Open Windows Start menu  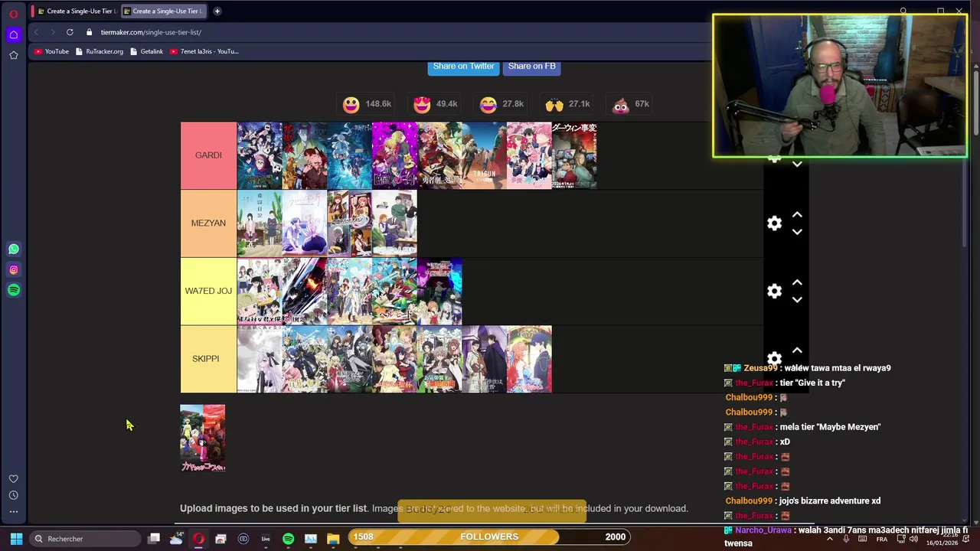coord(16,539)
